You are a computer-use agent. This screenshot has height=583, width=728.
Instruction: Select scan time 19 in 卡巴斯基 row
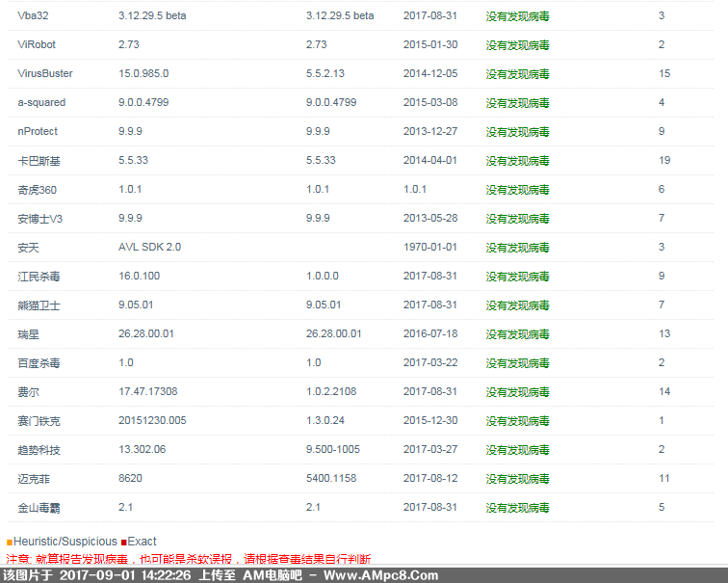pyautogui.click(x=664, y=160)
